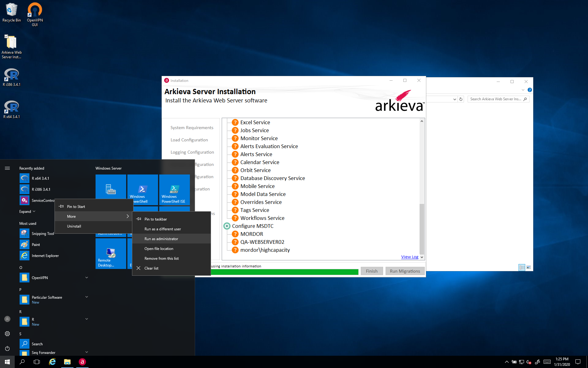Expand the Seq Forwarder folder
The width and height of the screenshot is (588, 368).
point(87,352)
